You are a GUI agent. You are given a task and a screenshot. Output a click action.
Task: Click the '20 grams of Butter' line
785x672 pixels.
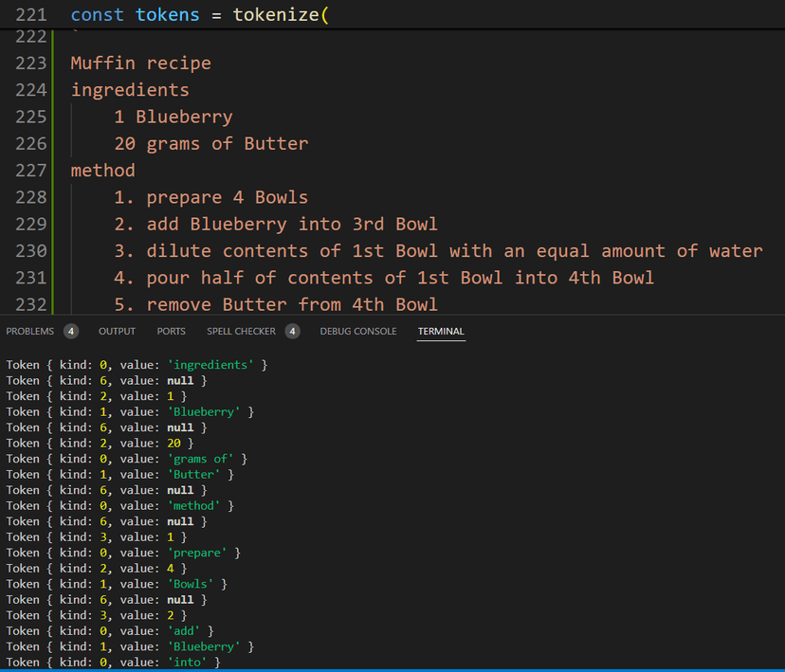(210, 144)
